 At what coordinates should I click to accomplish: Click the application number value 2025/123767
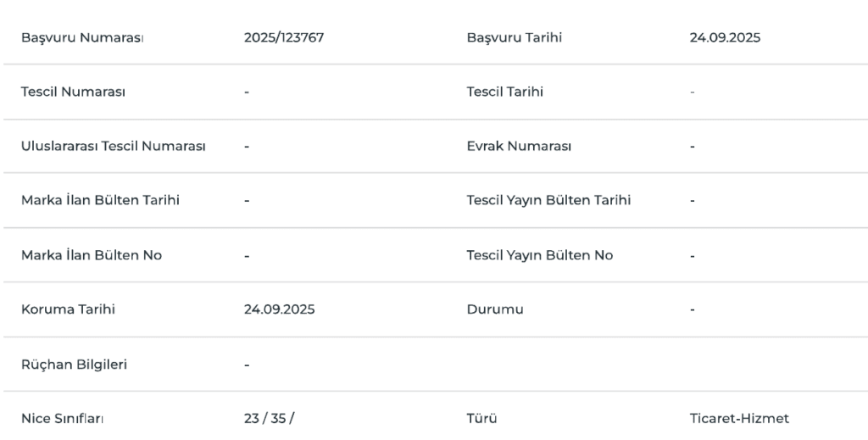pyautogui.click(x=284, y=38)
